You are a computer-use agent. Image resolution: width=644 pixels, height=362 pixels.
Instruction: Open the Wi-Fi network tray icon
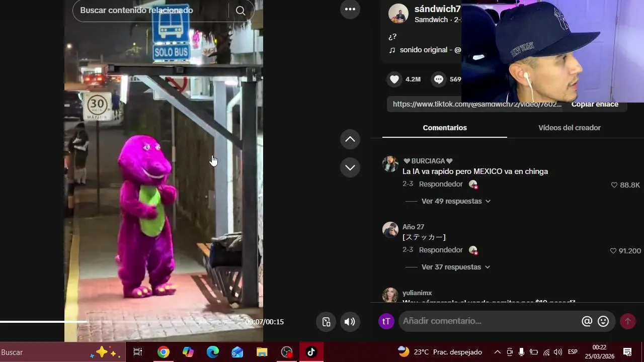[x=546, y=352]
